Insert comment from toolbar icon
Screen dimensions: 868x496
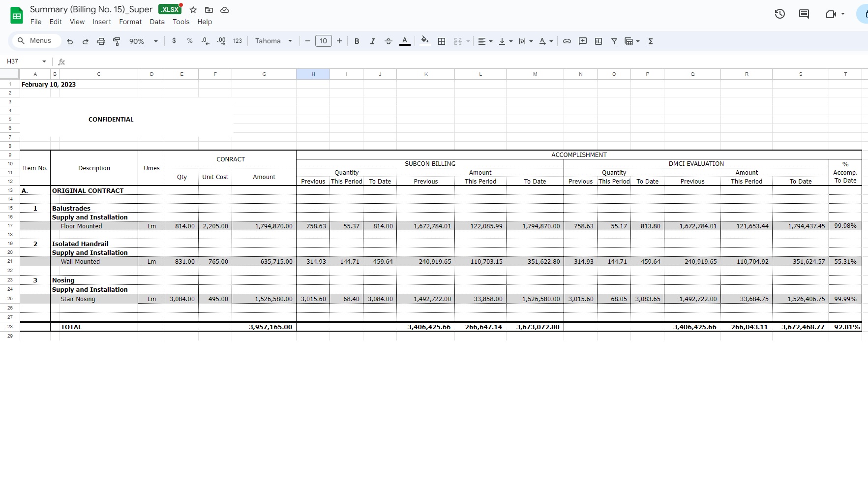pos(583,41)
